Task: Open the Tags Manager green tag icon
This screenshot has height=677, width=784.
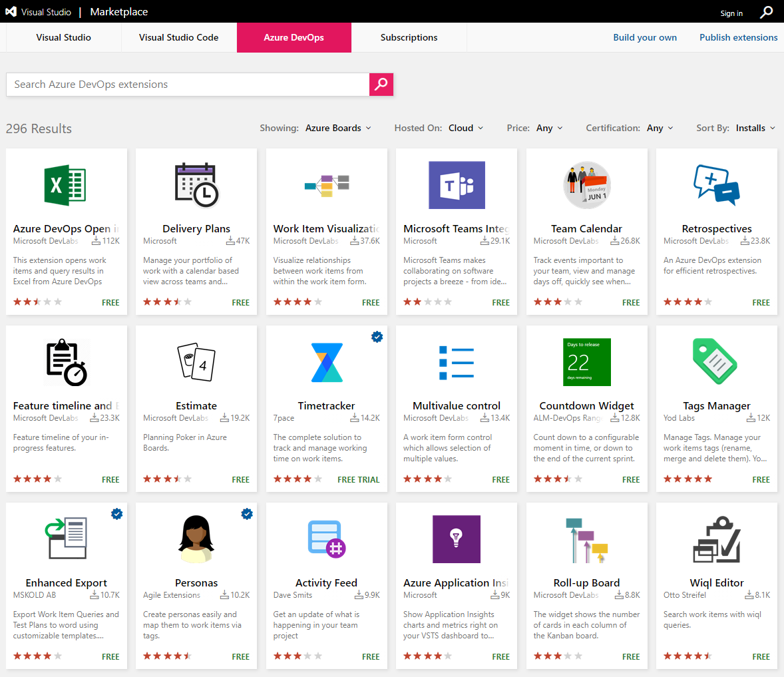Action: click(x=715, y=361)
